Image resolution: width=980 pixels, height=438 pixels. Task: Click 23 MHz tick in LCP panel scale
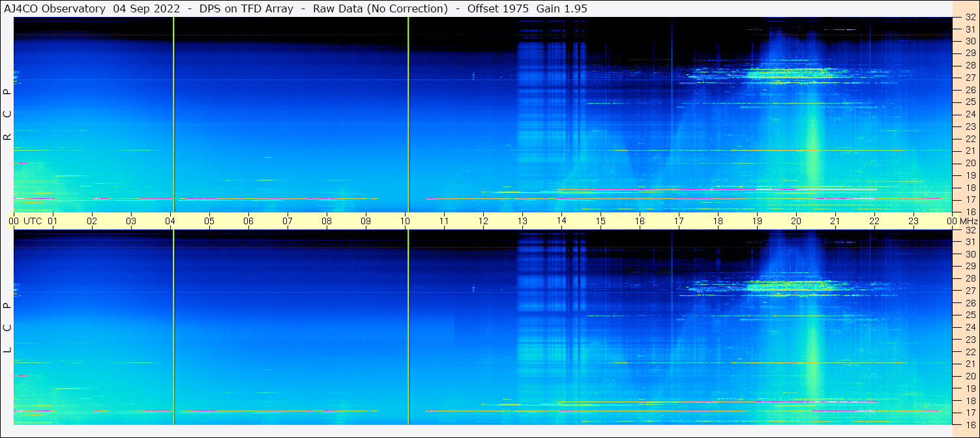click(x=970, y=340)
